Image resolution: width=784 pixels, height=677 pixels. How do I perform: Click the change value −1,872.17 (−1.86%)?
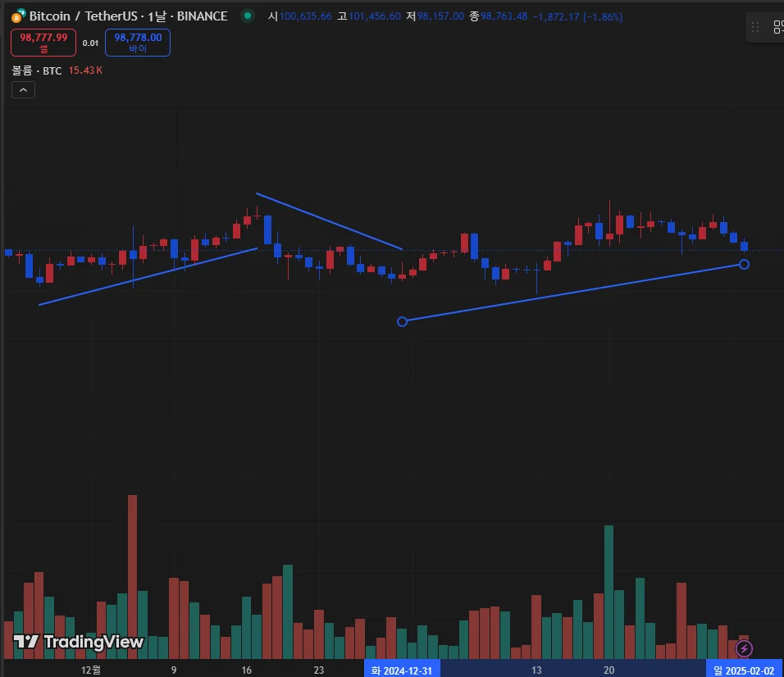577,16
